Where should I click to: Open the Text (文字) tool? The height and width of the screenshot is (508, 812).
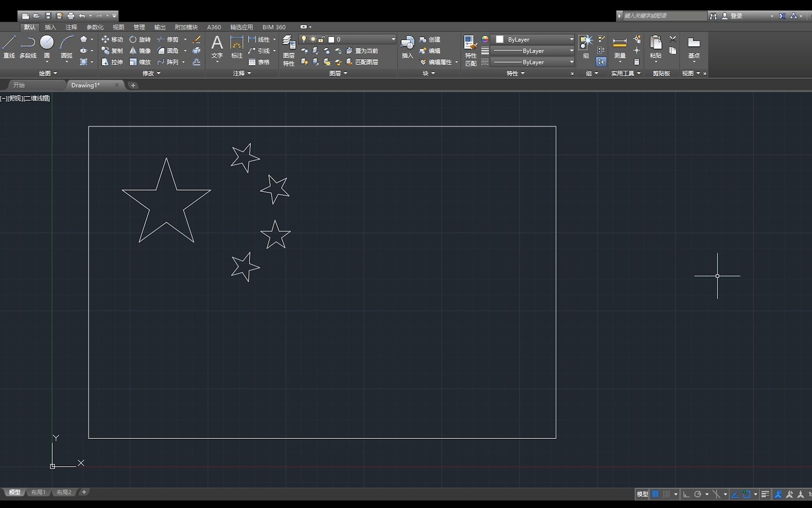(x=217, y=47)
